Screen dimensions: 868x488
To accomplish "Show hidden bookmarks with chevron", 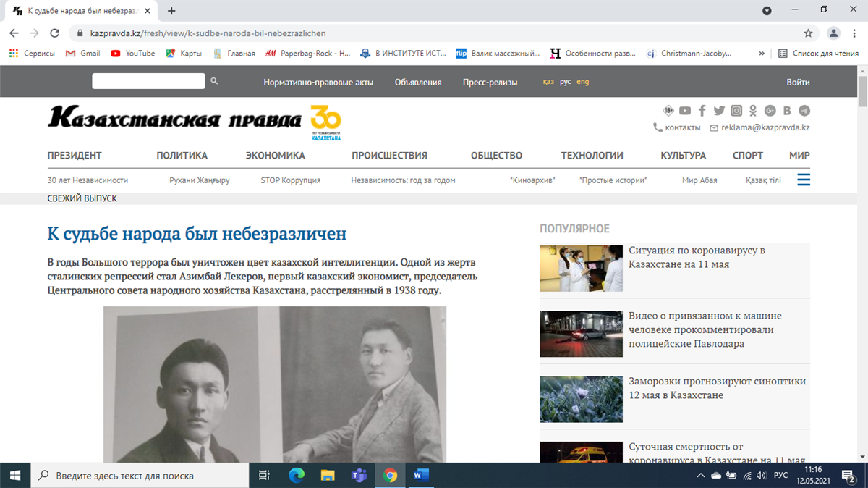I will tap(761, 54).
